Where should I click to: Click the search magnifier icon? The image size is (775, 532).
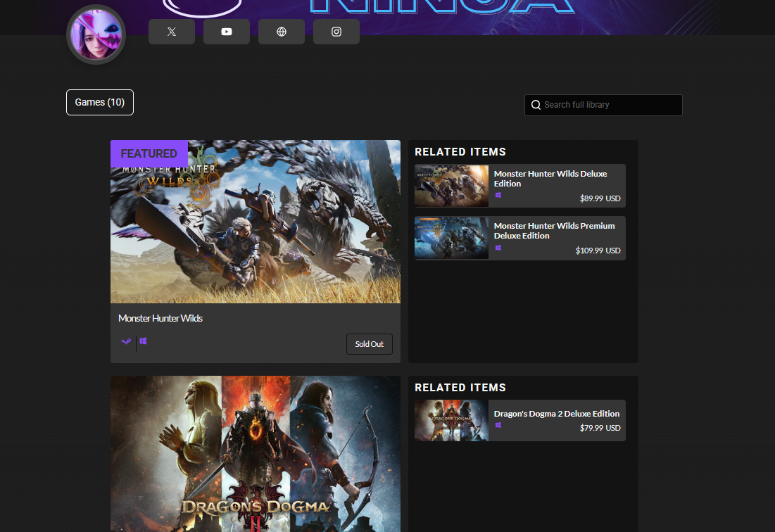click(535, 105)
